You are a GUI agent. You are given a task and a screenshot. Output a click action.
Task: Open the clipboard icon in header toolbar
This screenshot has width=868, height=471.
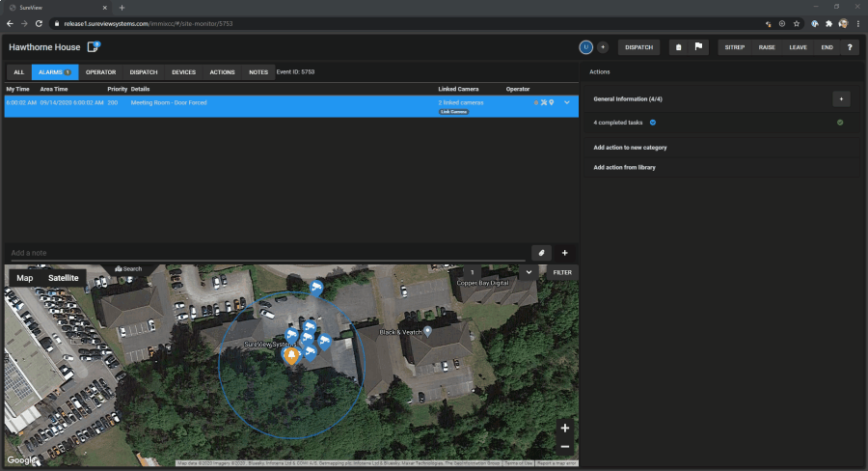[679, 47]
